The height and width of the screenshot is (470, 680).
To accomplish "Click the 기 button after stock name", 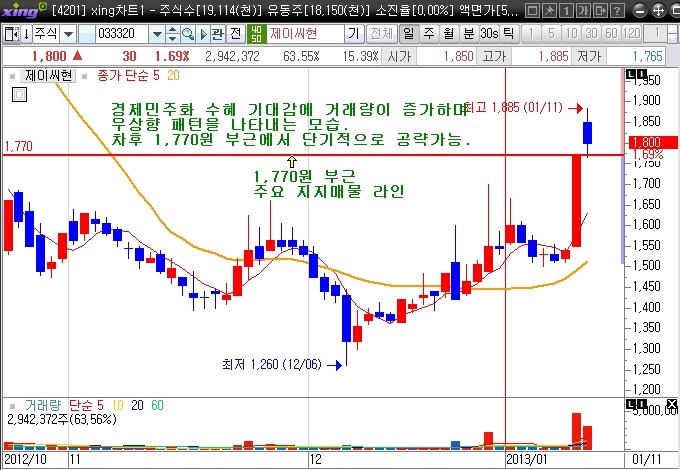I will pyautogui.click(x=354, y=34).
